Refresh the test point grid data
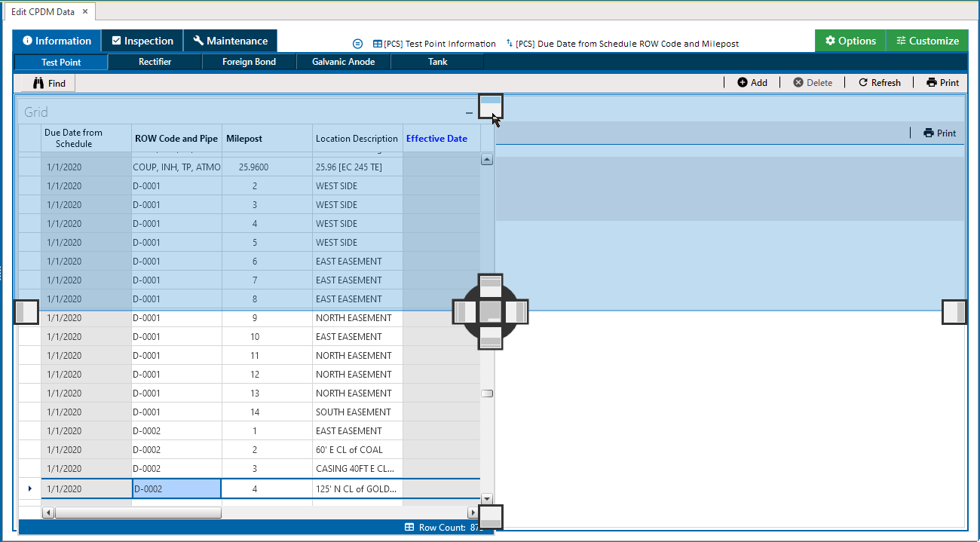 click(x=879, y=83)
